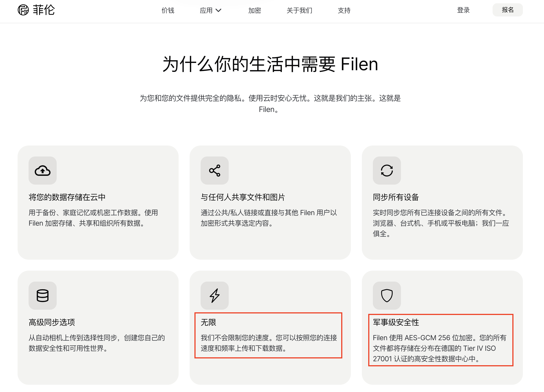Click the Filen logo icon in header
This screenshot has width=544, height=392.
coord(23,10)
